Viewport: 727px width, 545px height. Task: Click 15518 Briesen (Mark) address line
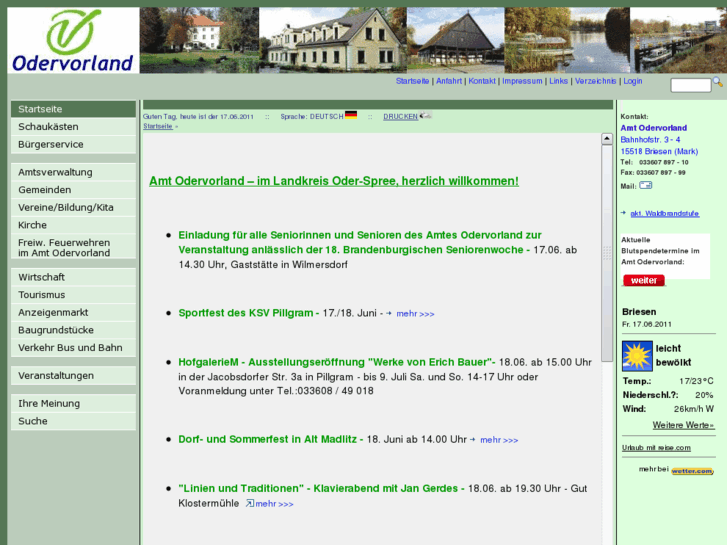point(659,151)
